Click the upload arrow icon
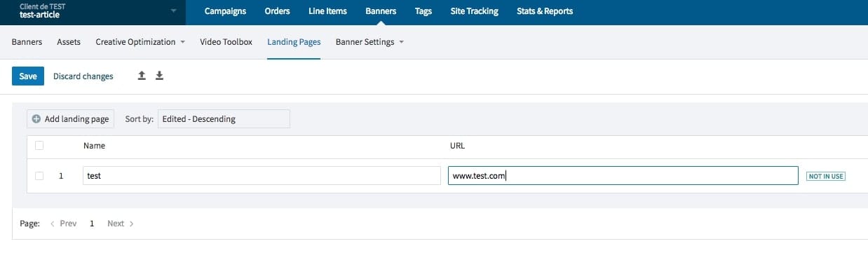This screenshot has width=868, height=267. click(142, 76)
